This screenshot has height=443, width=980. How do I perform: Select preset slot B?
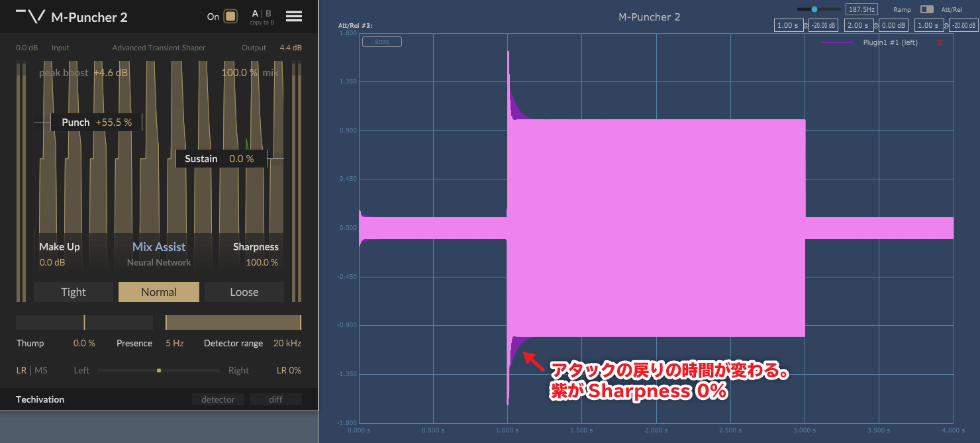(x=268, y=13)
